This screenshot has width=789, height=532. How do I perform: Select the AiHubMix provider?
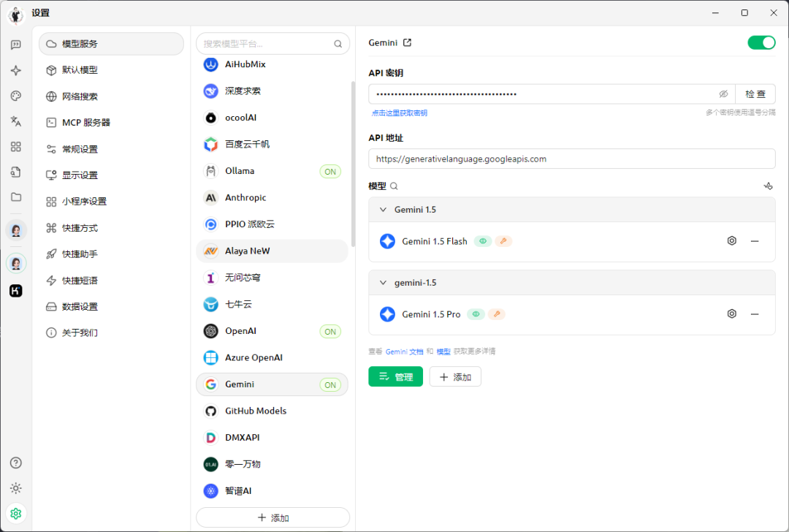coord(272,64)
